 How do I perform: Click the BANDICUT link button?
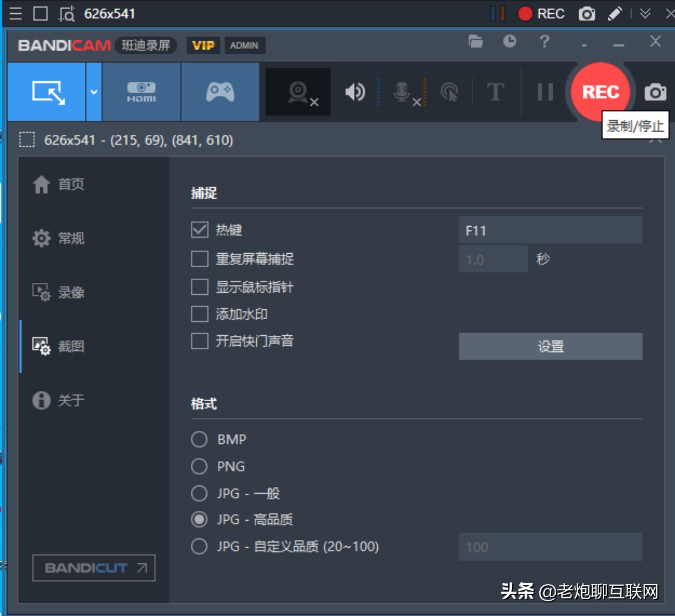click(94, 568)
